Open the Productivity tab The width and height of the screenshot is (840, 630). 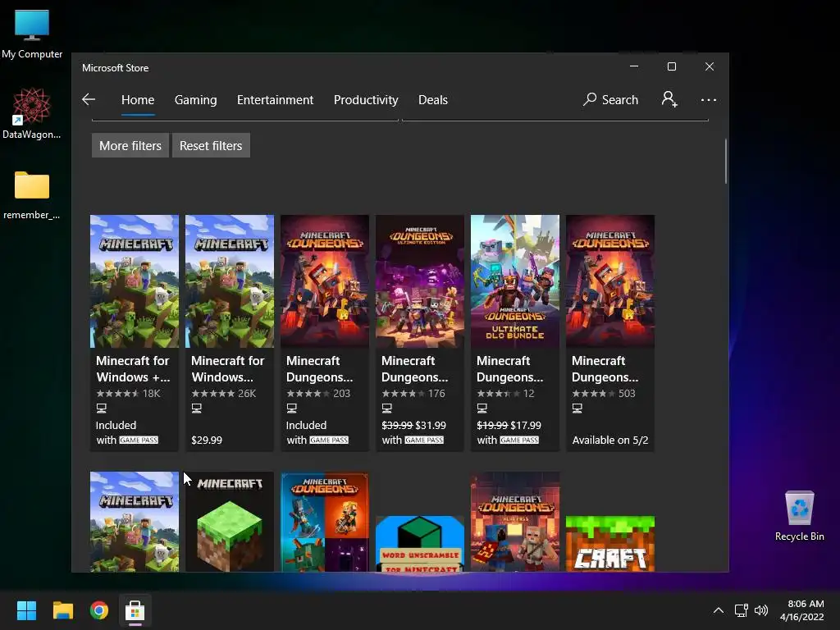(366, 99)
